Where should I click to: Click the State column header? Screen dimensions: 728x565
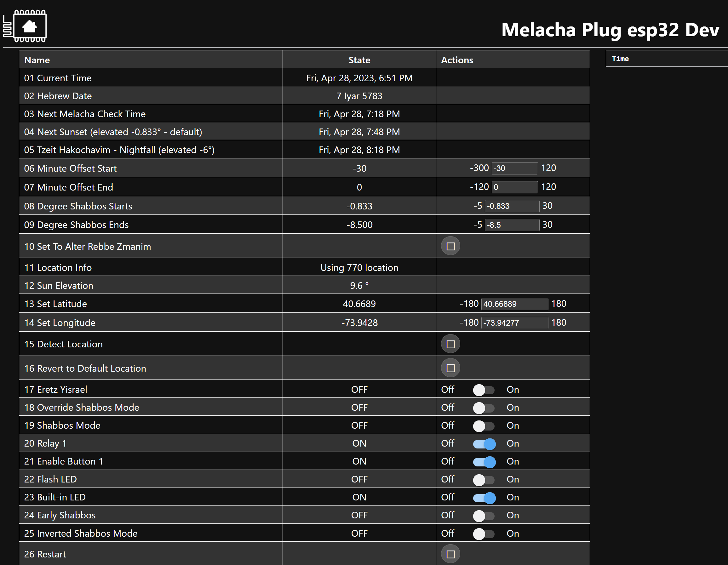click(359, 60)
